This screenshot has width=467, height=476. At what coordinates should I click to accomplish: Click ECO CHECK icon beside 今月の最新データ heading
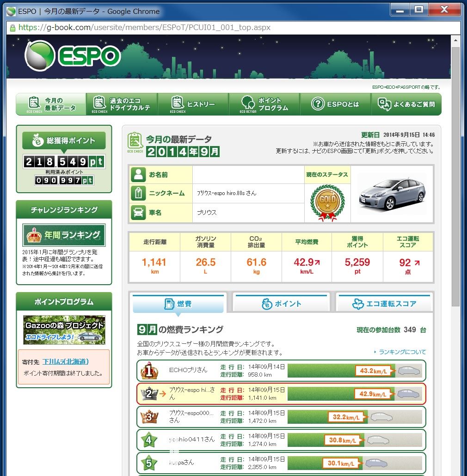point(135,142)
